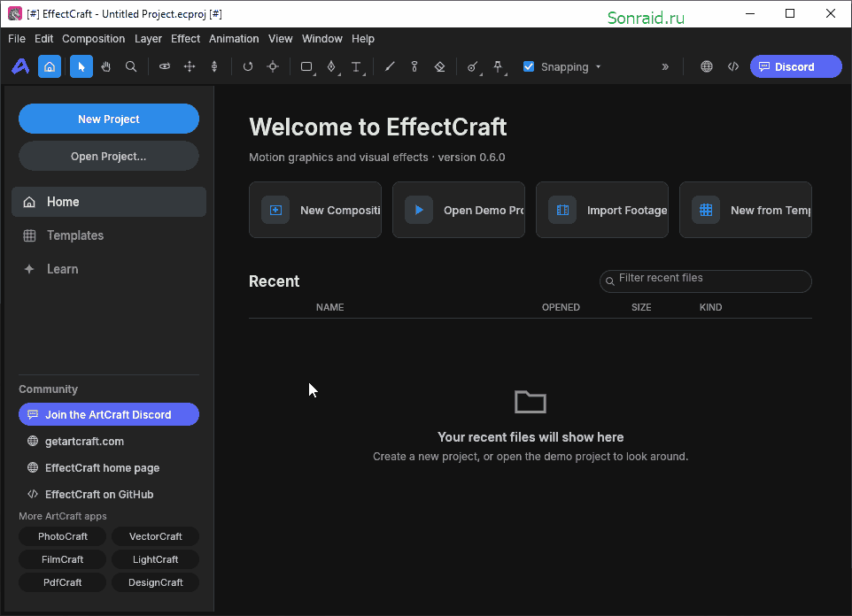Select the Rotation tool
Screen dimensions: 852x616
(248, 66)
